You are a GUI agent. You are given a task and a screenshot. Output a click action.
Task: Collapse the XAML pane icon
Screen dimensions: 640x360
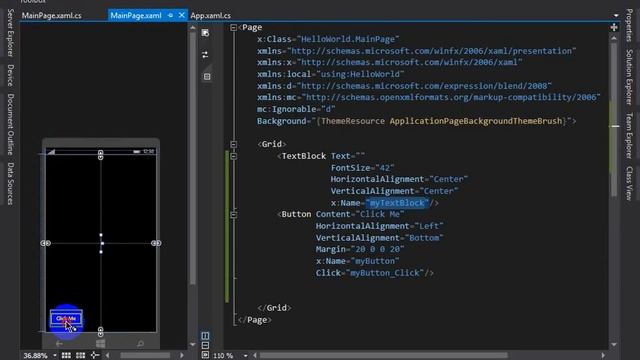(205, 355)
